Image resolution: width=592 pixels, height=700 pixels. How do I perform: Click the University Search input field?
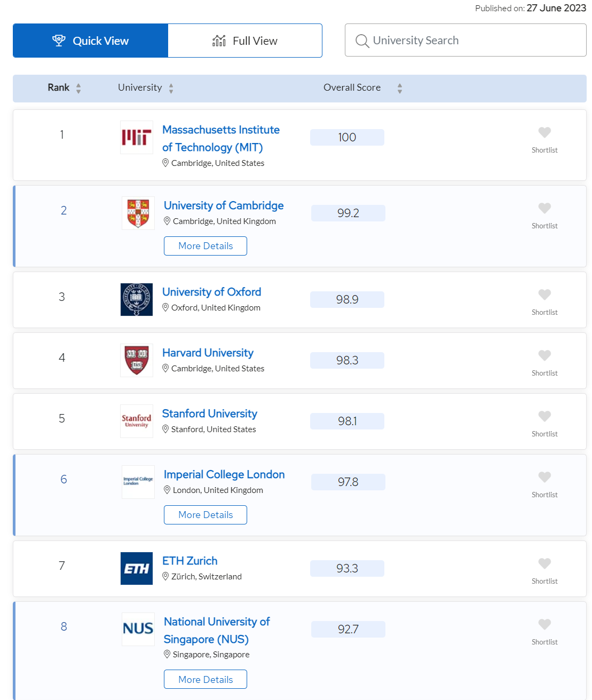point(470,41)
